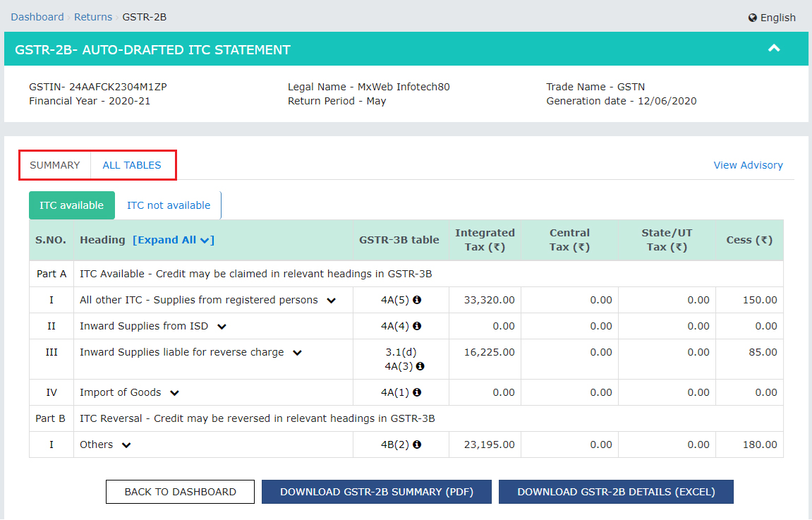Select the SUMMARY tab
The width and height of the screenshot is (812, 520).
(x=55, y=165)
